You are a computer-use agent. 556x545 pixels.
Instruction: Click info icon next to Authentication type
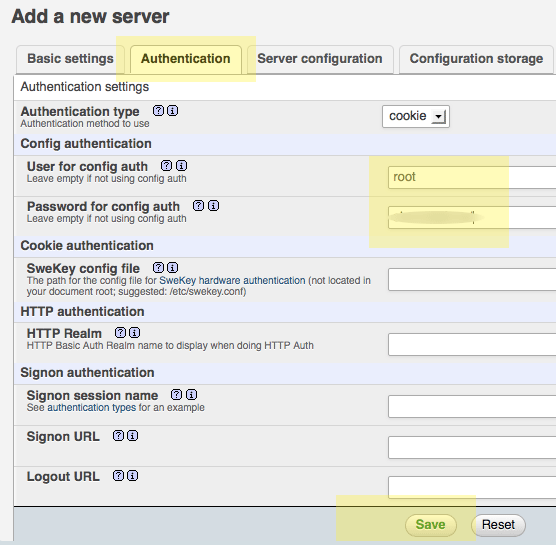(x=173, y=111)
